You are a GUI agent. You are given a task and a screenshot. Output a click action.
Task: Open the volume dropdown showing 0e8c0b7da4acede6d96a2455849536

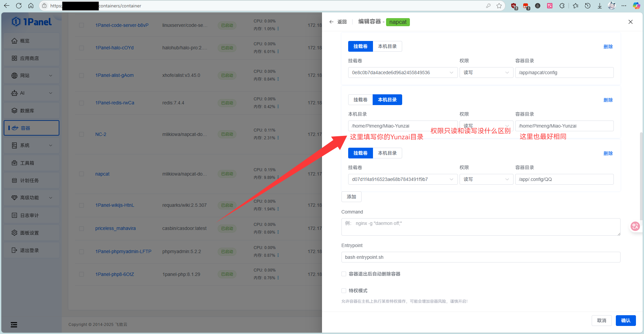(x=402, y=73)
